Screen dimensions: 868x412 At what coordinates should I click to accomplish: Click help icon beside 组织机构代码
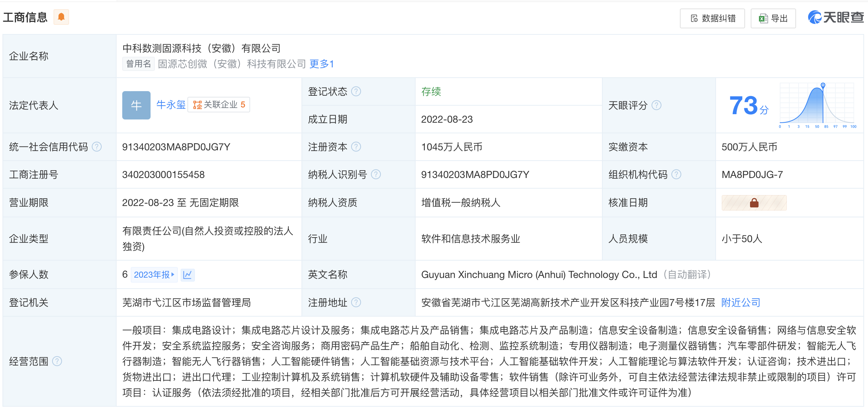[676, 174]
